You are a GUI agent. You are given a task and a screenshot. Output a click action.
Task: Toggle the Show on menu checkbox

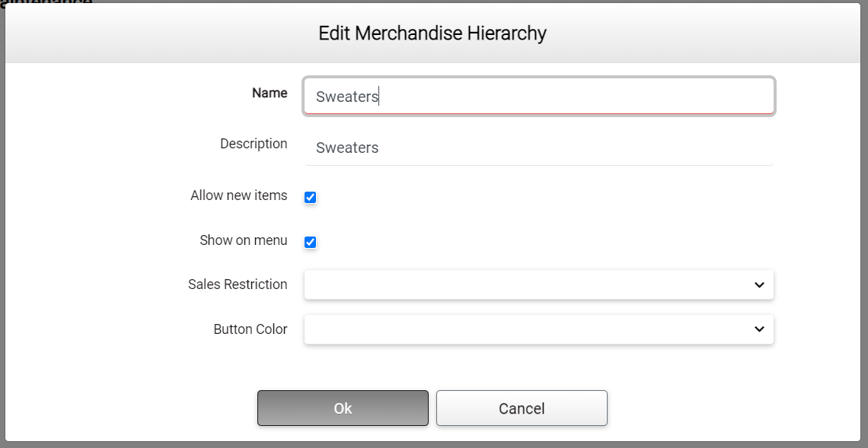[x=310, y=243]
